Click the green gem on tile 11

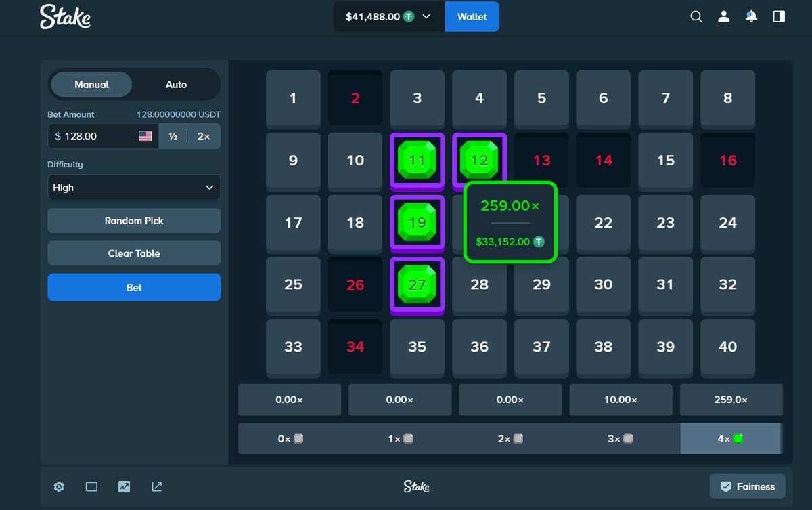(x=417, y=160)
